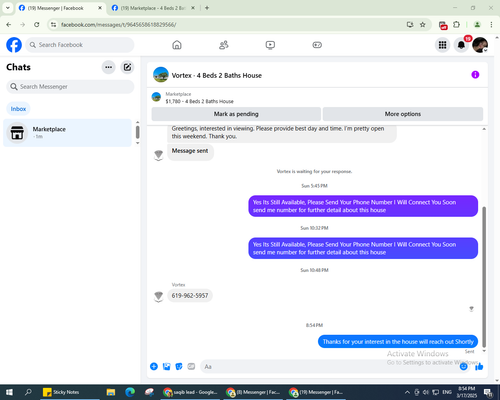The image size is (500, 400).
Task: Open the 'saqib lead - Google' taskbar window
Action: (x=190, y=392)
